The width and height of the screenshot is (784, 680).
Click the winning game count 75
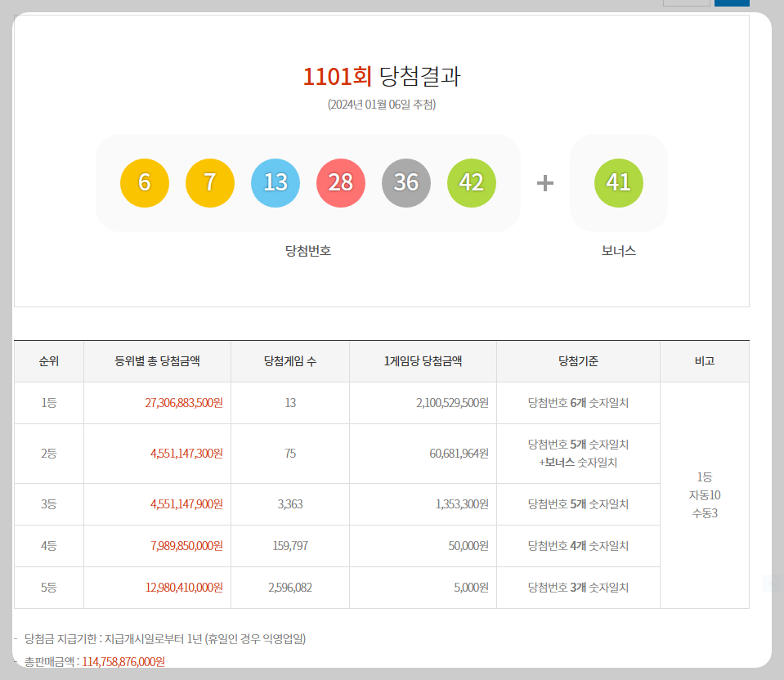pos(290,454)
